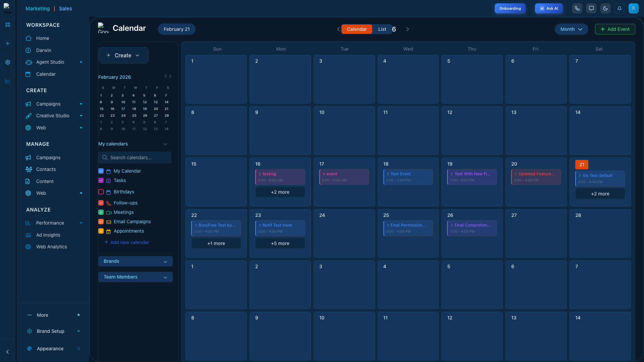
Task: Open the settings gear in left rail
Action: (x=8, y=62)
